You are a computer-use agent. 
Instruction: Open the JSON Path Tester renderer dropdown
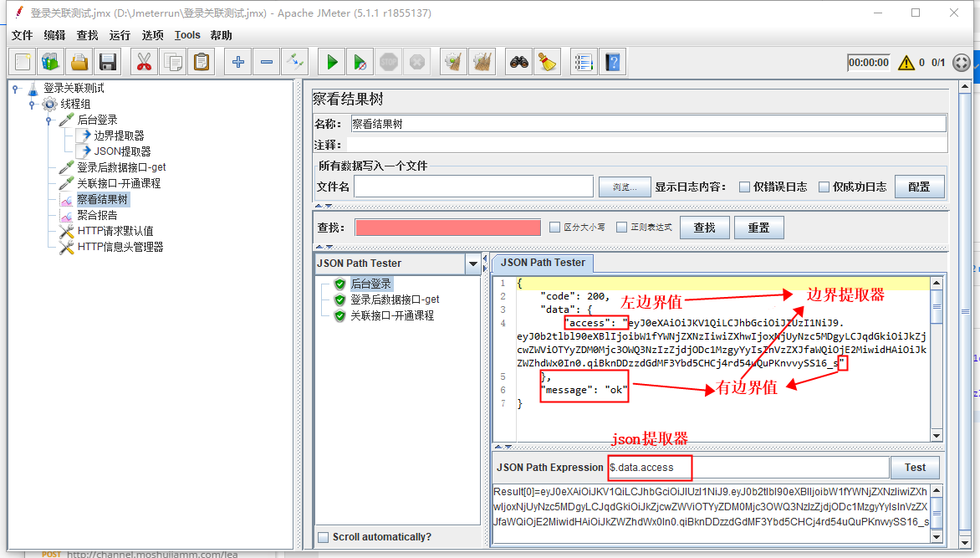pyautogui.click(x=473, y=264)
